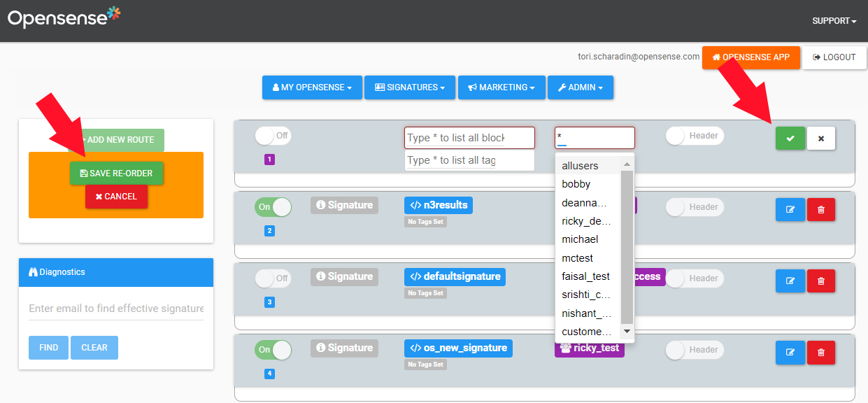This screenshot has height=403, width=868.
Task: Click No Tags Set under n3results
Action: click(425, 222)
